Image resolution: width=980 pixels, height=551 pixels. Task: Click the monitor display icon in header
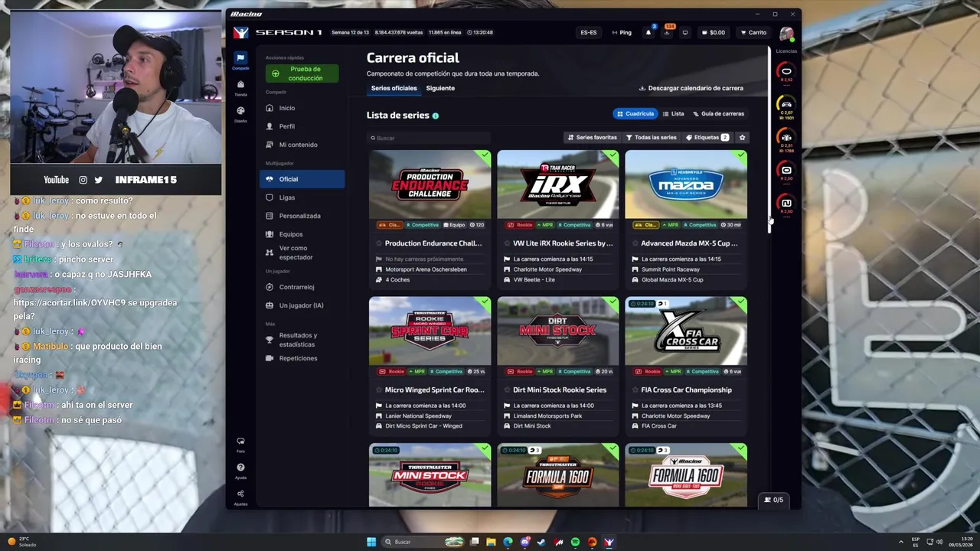[x=684, y=32]
